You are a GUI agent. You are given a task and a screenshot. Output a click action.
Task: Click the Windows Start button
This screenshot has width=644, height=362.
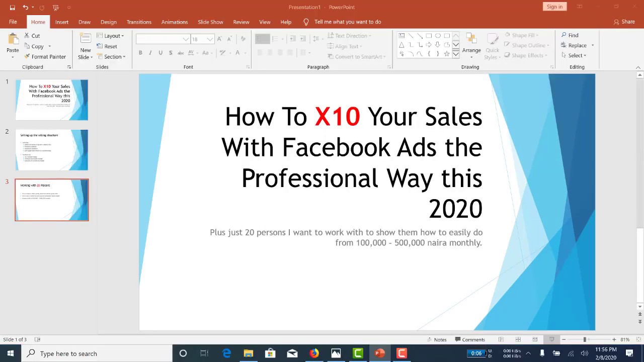[x=11, y=353]
